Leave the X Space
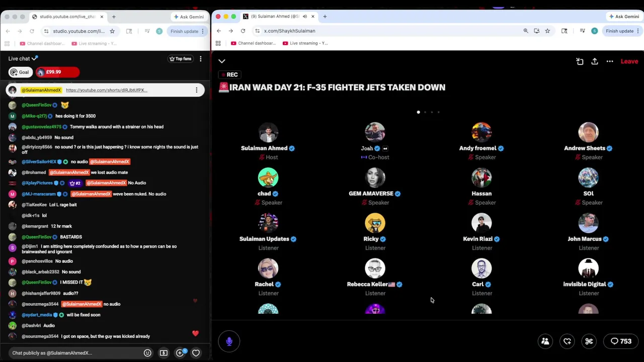This screenshot has width=644, height=362. pos(629,61)
